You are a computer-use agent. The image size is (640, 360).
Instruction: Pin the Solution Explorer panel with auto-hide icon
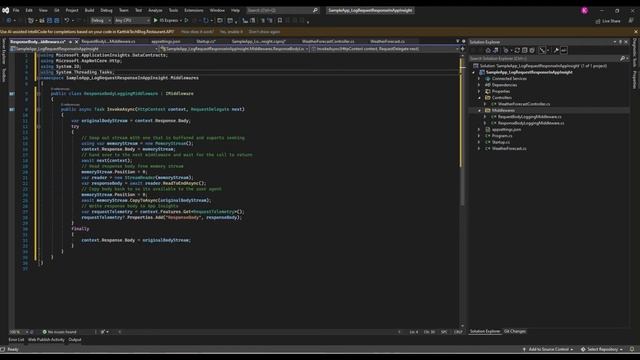coord(620,42)
